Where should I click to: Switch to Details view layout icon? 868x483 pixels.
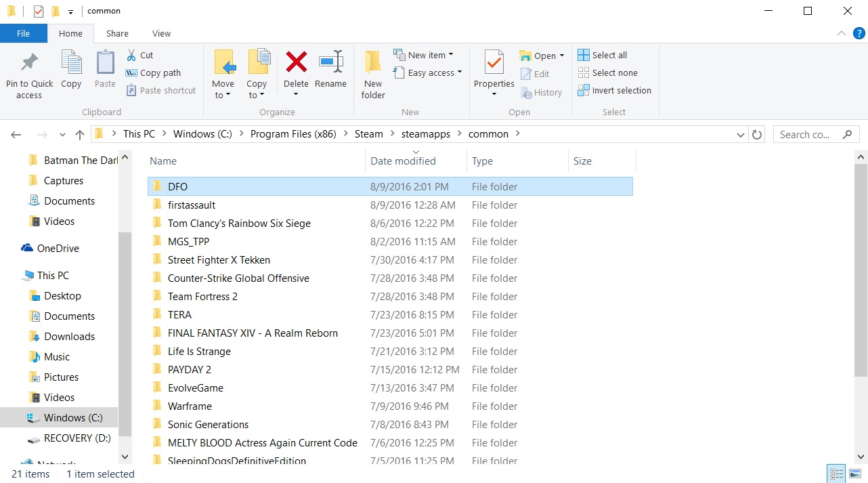tap(837, 474)
